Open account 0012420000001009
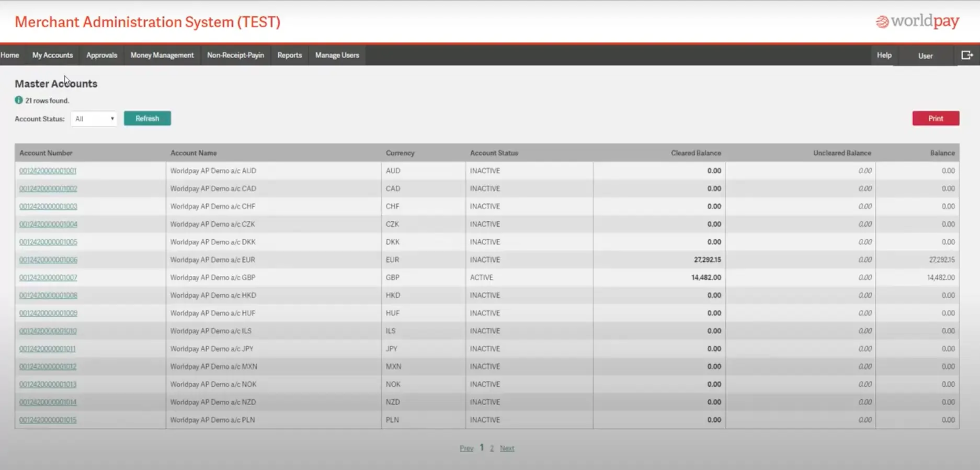The image size is (980, 470). [48, 313]
